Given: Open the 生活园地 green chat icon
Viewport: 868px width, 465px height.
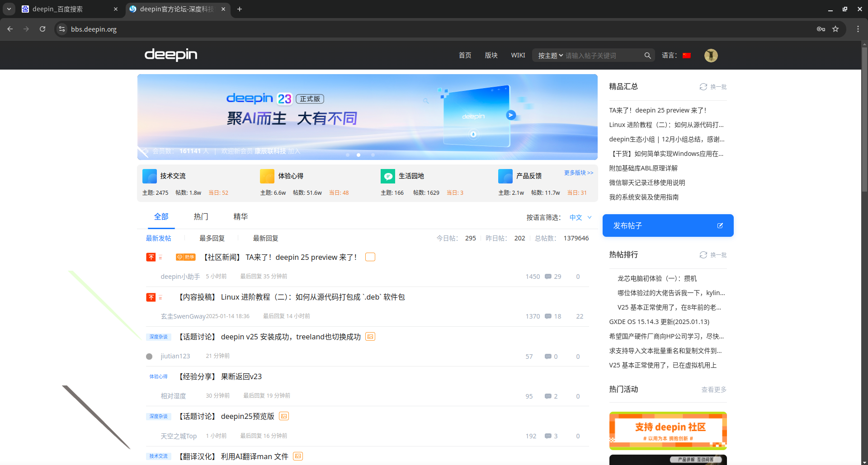Looking at the screenshot, I should [x=387, y=176].
